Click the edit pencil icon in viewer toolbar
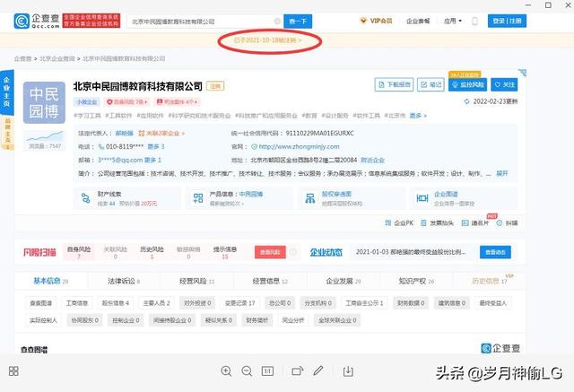Viewport: 574px width, 392px height. (320, 371)
